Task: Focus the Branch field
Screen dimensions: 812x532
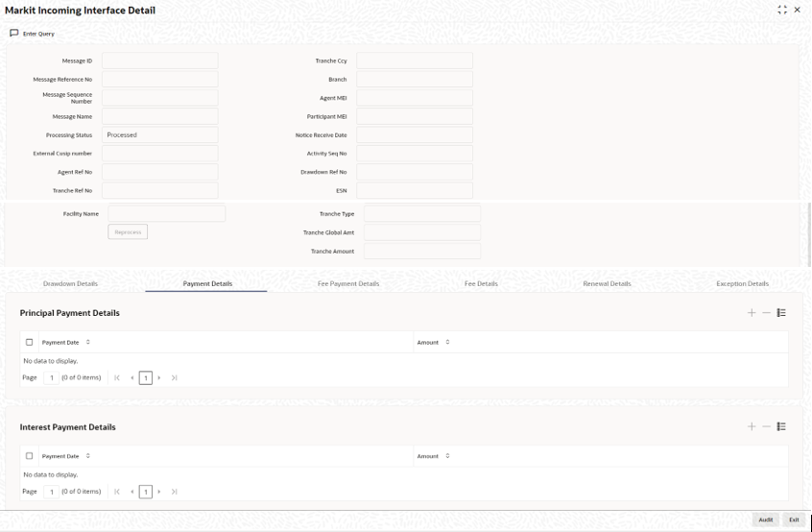Action: 415,80
